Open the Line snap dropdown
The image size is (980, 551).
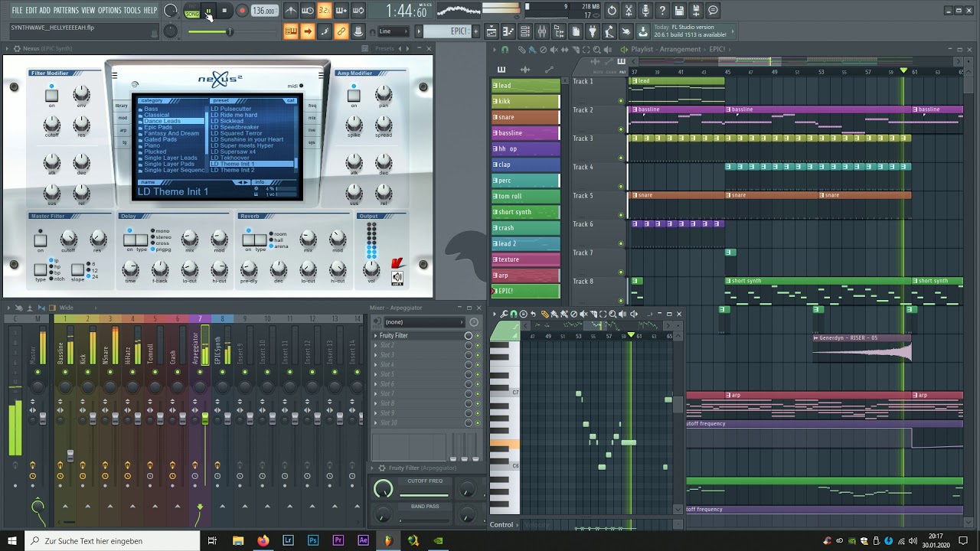pyautogui.click(x=393, y=31)
